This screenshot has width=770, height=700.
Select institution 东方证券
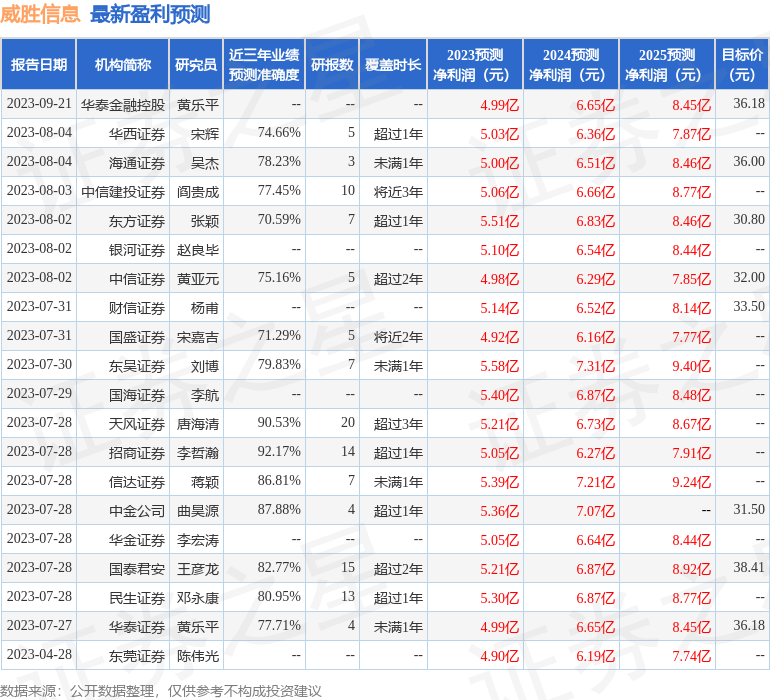click(137, 221)
